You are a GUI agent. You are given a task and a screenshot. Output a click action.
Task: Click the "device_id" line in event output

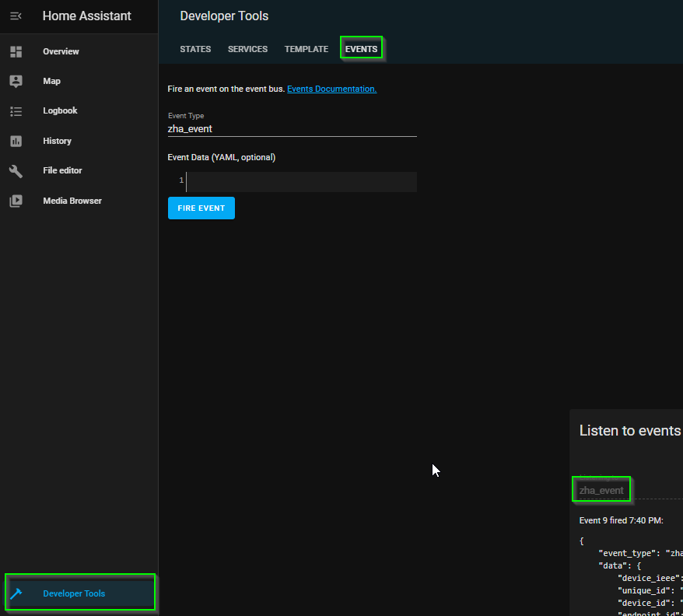pyautogui.click(x=650, y=603)
